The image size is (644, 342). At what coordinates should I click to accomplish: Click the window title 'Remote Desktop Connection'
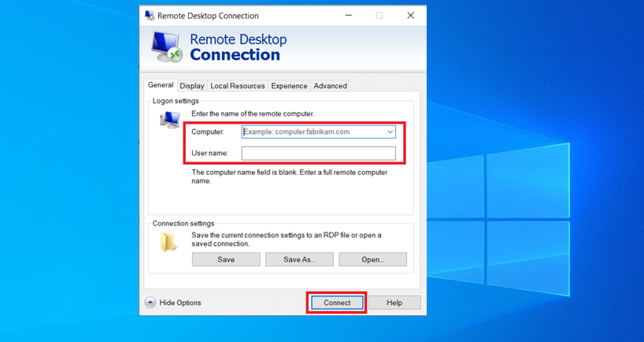[208, 16]
